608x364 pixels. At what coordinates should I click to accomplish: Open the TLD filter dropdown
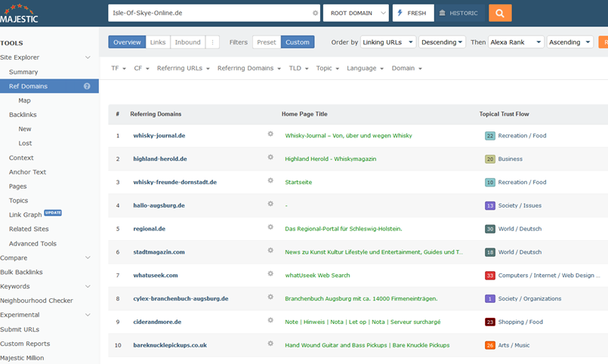tap(298, 68)
